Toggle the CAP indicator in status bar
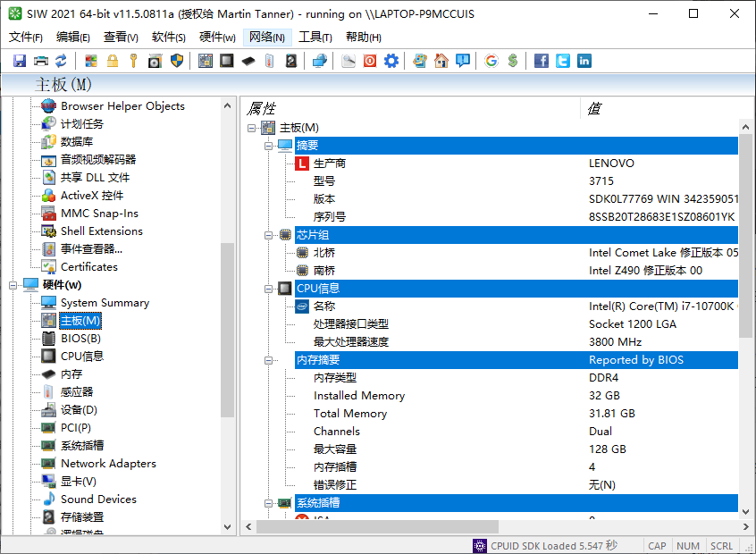 pos(657,545)
